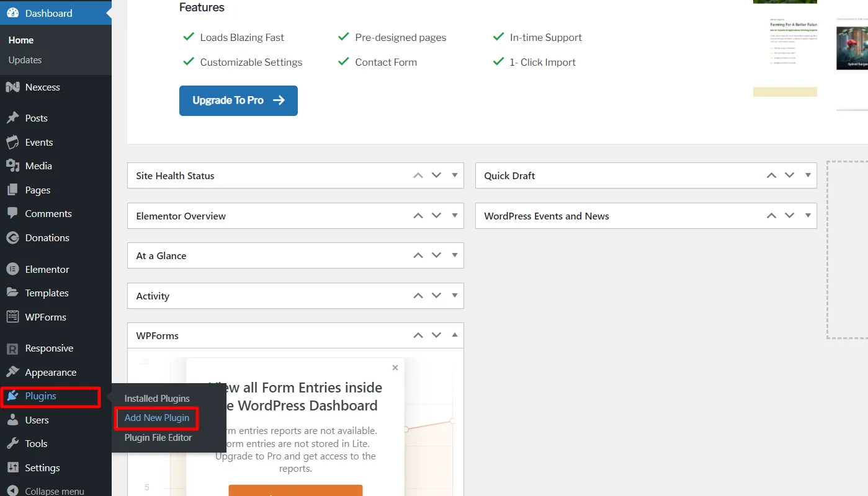868x496 pixels.
Task: Open the Nexcess sidebar icon
Action: (13, 87)
